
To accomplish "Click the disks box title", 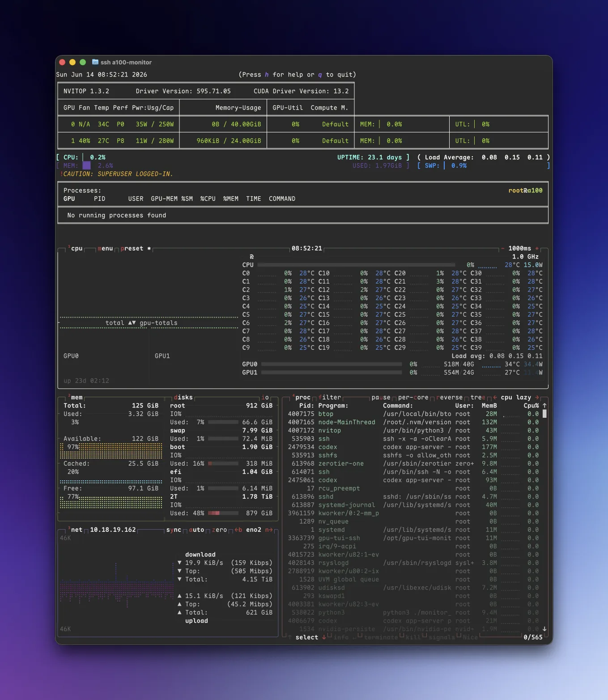I will (x=183, y=397).
